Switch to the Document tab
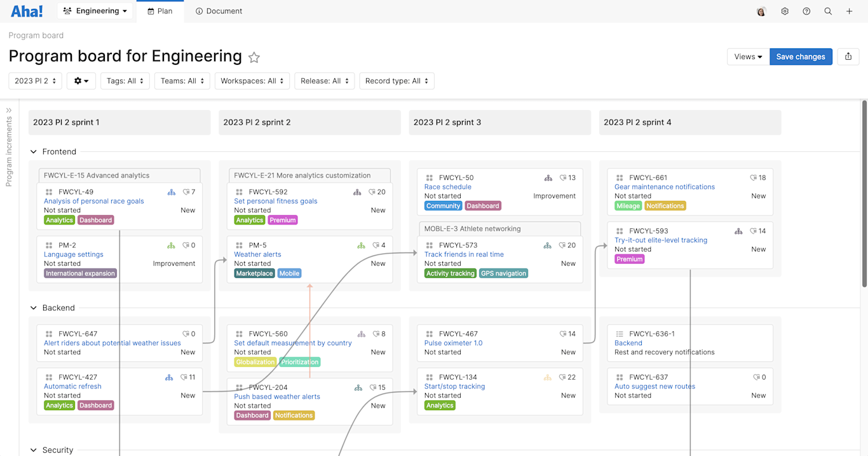The width and height of the screenshot is (868, 456). [x=219, y=11]
